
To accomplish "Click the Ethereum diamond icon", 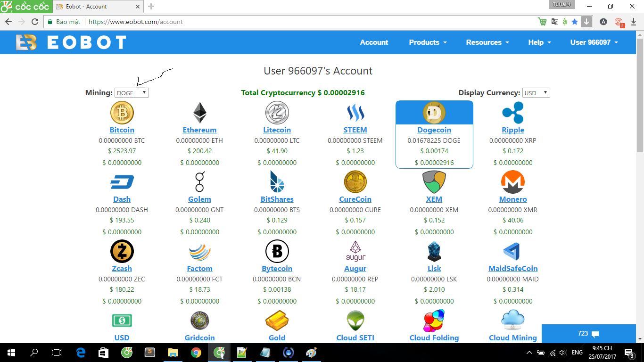I will [x=199, y=113].
